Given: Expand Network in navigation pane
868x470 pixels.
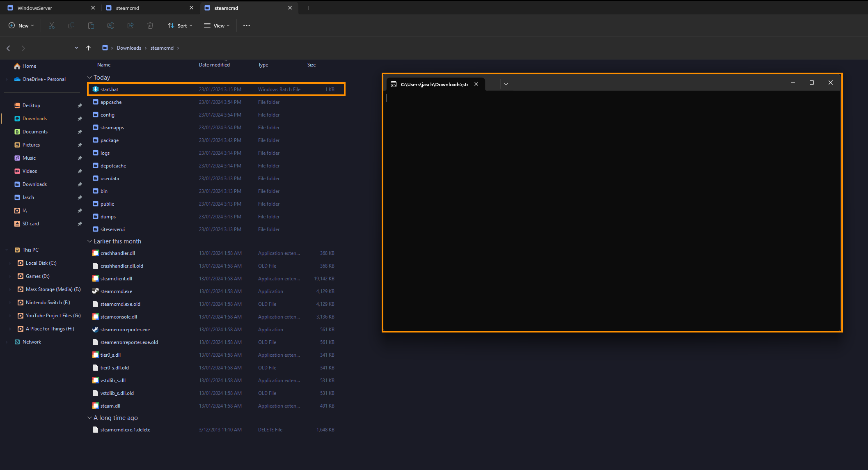Looking at the screenshot, I should point(7,342).
